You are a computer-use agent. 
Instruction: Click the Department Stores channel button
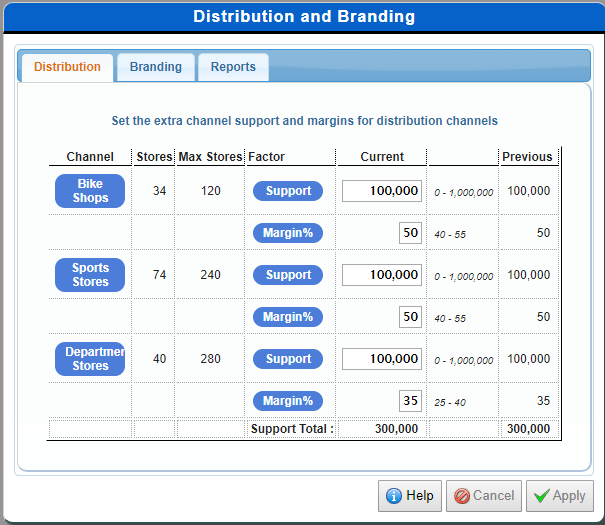[x=90, y=359]
